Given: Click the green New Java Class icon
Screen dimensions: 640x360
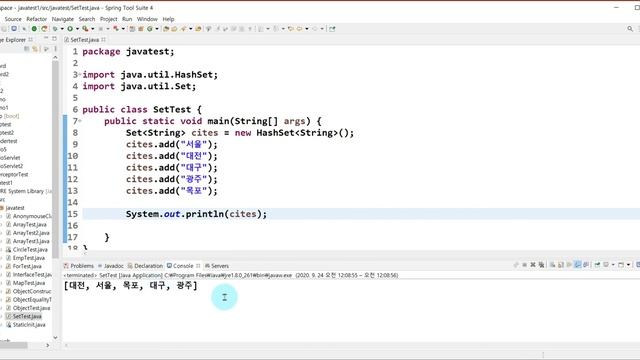Looking at the screenshot, I should coord(150,29).
